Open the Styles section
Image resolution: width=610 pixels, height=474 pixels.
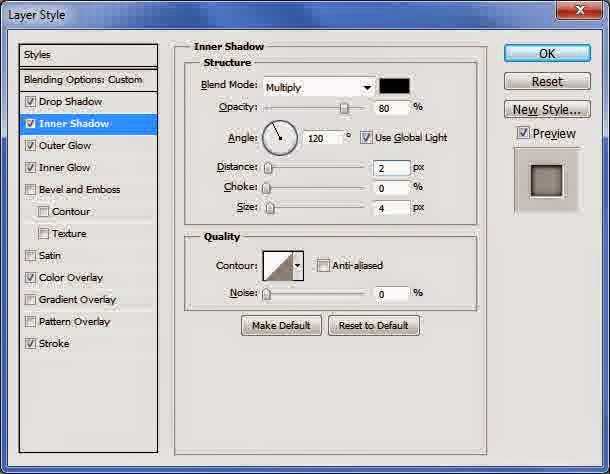(x=88, y=55)
